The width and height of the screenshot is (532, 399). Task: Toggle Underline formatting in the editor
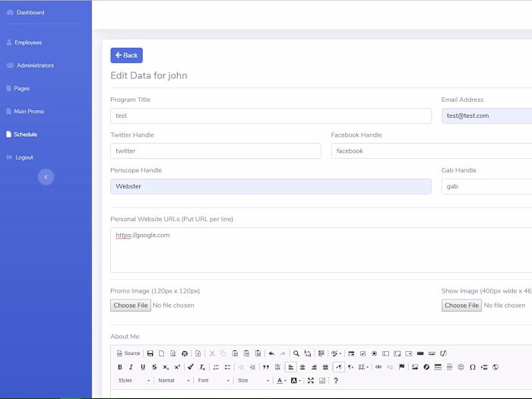coord(143,367)
